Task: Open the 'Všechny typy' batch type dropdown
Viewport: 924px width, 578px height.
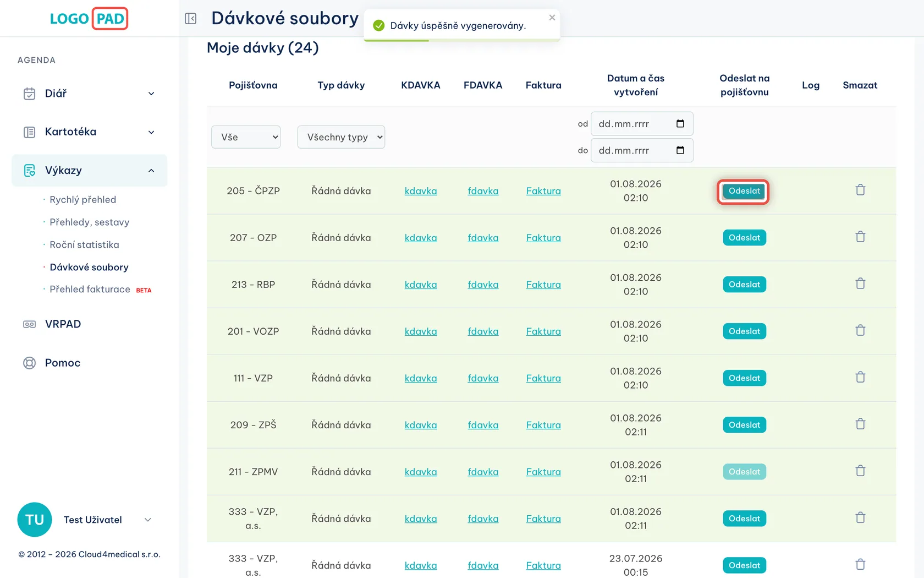Action: tap(341, 137)
